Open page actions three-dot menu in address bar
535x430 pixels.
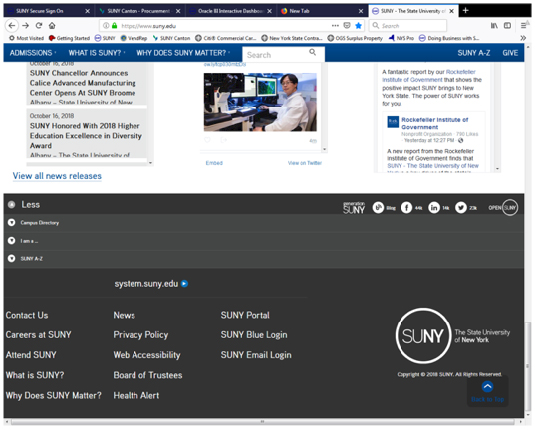[x=335, y=26]
